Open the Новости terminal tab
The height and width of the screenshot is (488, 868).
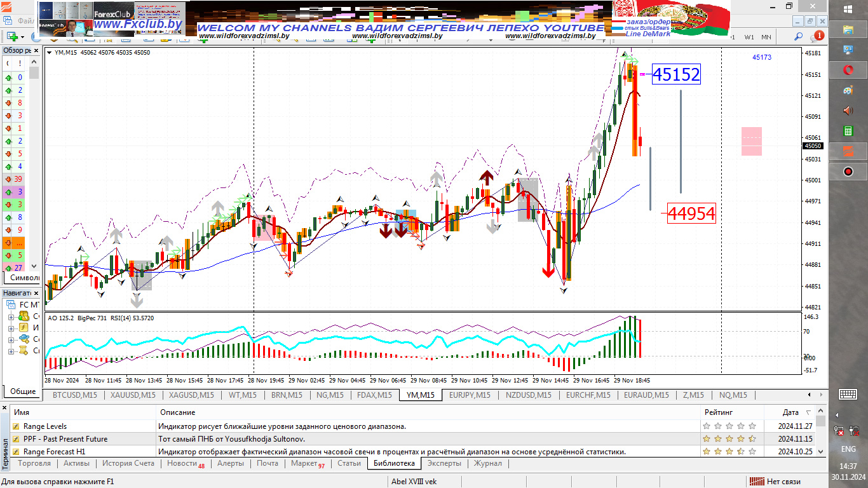coord(186,463)
